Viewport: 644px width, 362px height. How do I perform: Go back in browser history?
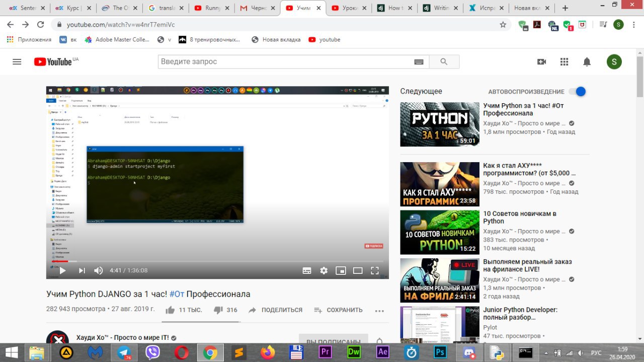pyautogui.click(x=11, y=25)
